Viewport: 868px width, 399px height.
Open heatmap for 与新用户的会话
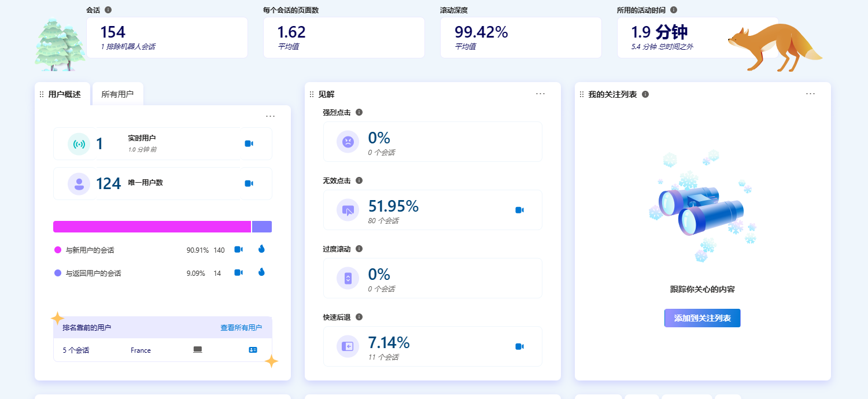point(261,249)
